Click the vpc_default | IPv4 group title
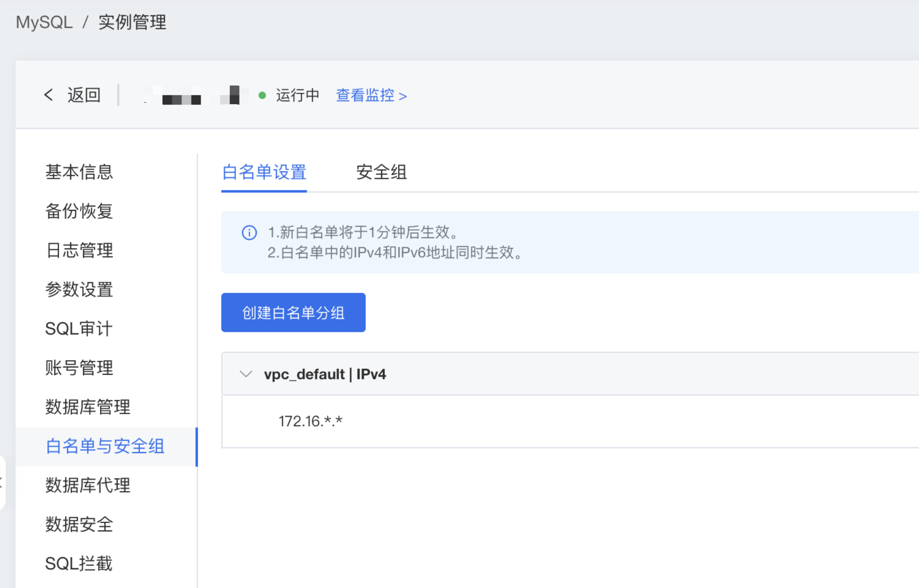The image size is (919, 588). coord(325,374)
